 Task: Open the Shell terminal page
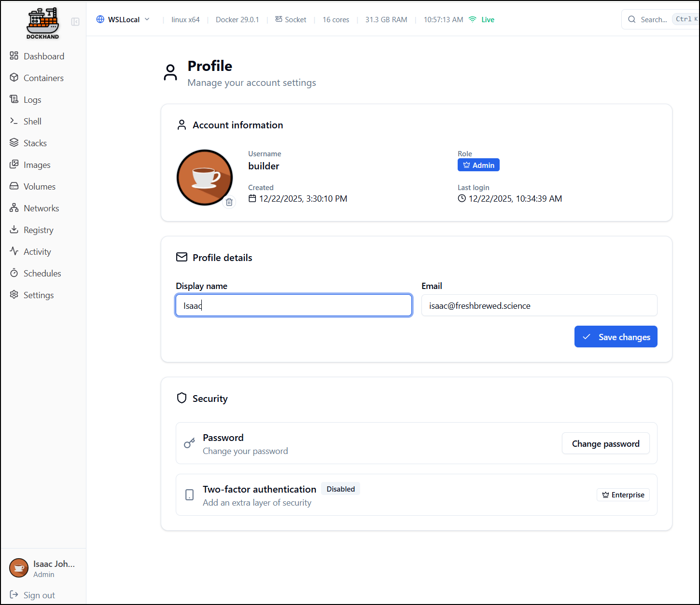(32, 122)
